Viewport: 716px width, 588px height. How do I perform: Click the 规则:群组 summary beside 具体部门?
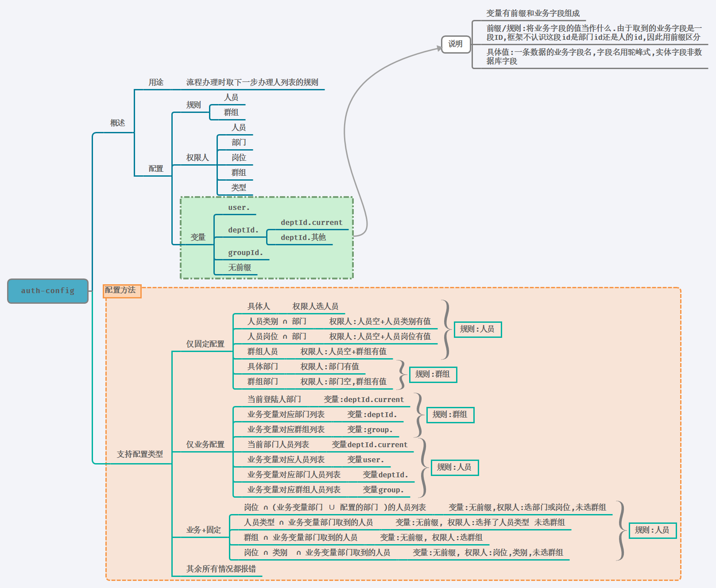(433, 375)
